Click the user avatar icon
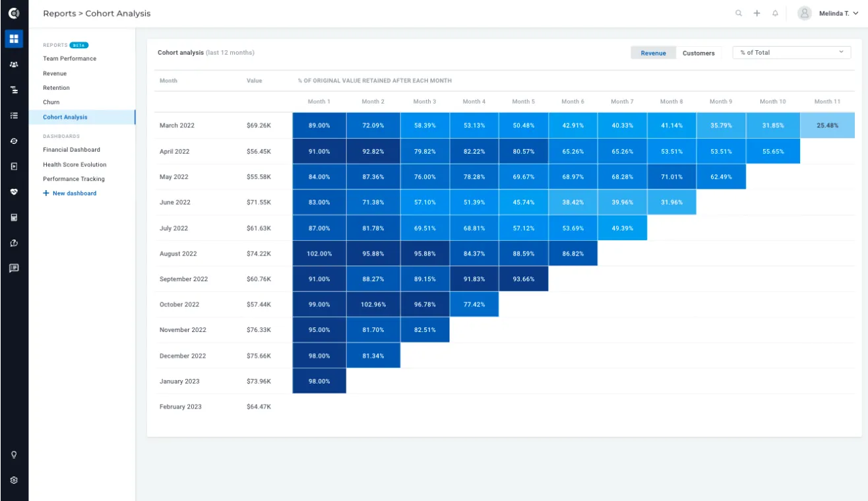 [x=804, y=13]
